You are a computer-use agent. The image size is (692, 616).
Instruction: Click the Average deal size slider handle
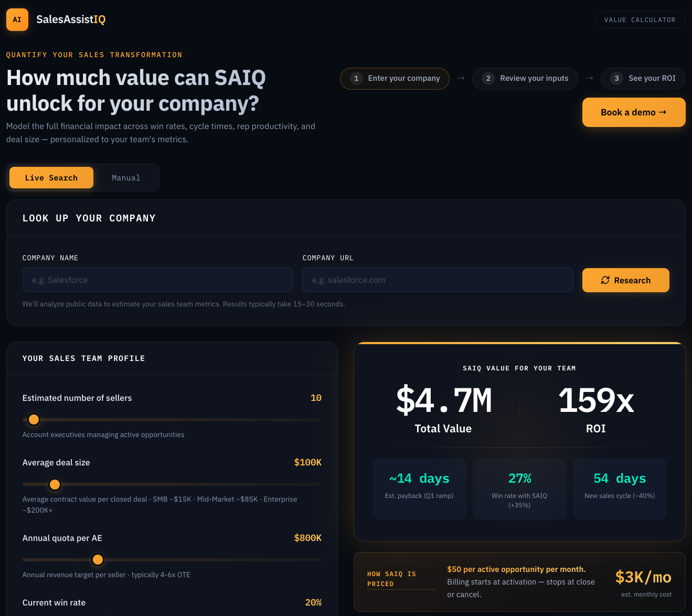tap(55, 484)
